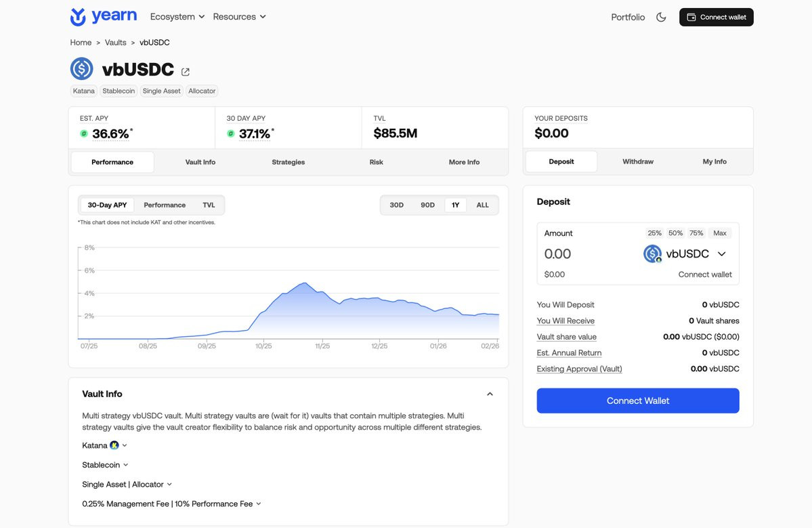
Task: Click the $0.00 Your Deposits value
Action: pos(551,133)
